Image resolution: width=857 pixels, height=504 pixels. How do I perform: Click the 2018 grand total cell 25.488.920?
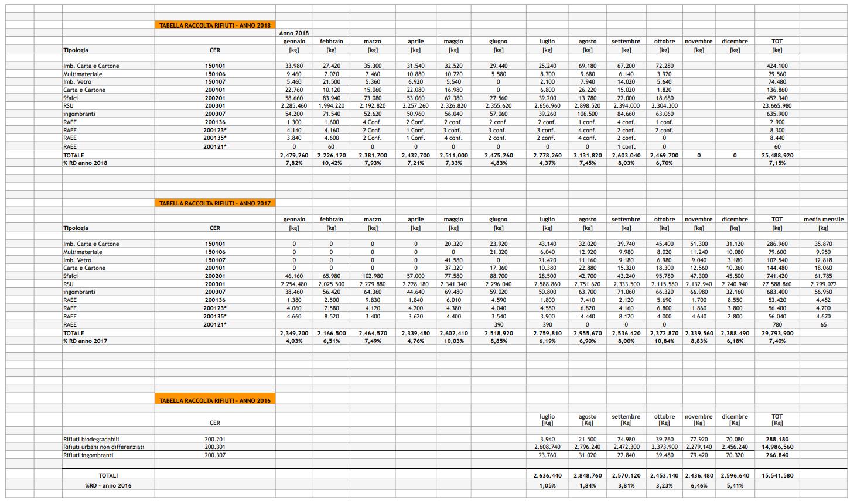(777, 156)
